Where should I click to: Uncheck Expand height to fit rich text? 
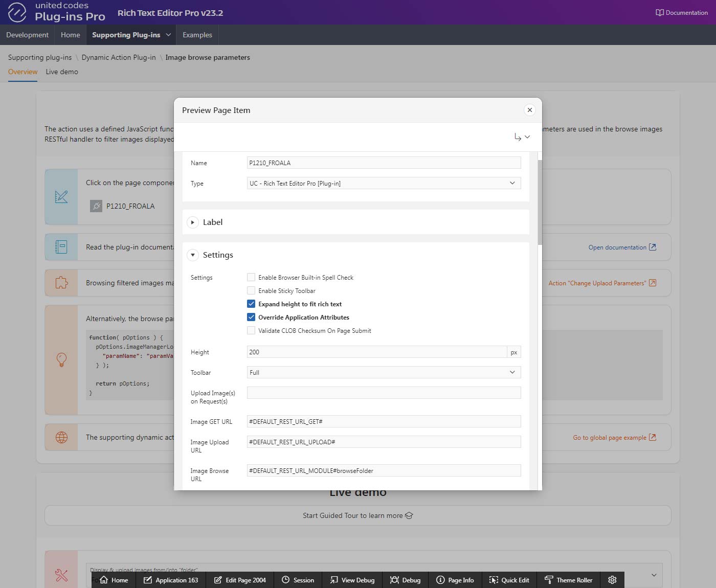point(251,304)
